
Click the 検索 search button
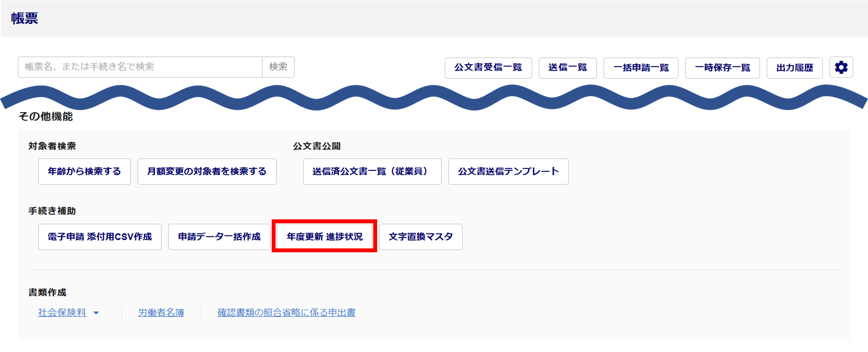coord(278,67)
